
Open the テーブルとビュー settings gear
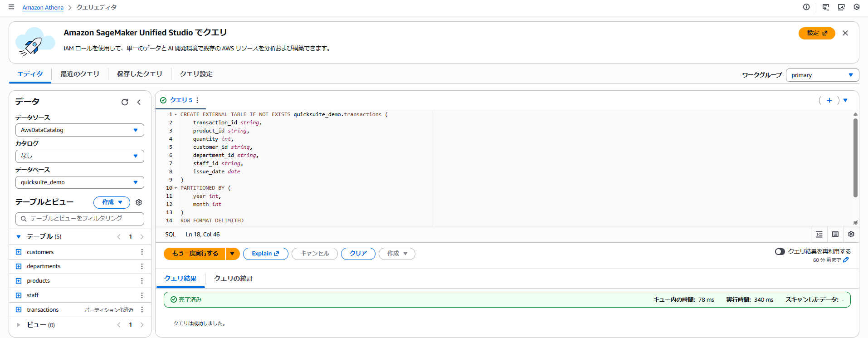click(x=139, y=202)
